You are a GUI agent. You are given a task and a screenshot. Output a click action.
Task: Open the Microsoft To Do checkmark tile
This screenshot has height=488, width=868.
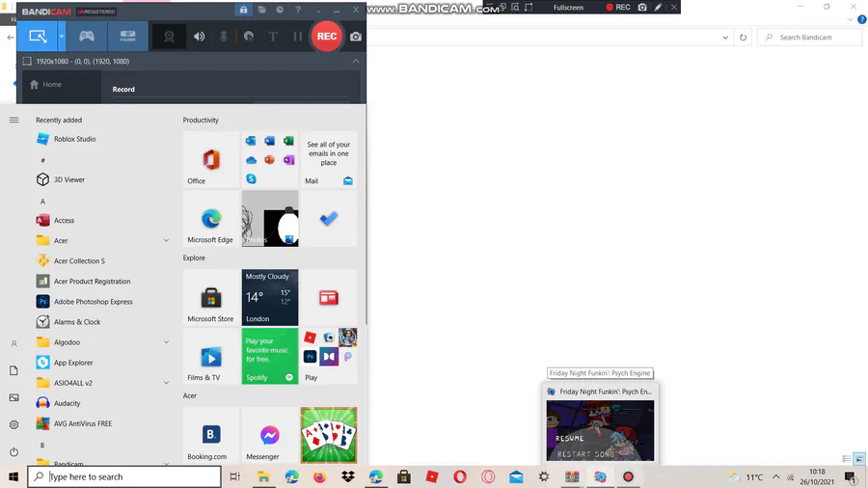(328, 219)
